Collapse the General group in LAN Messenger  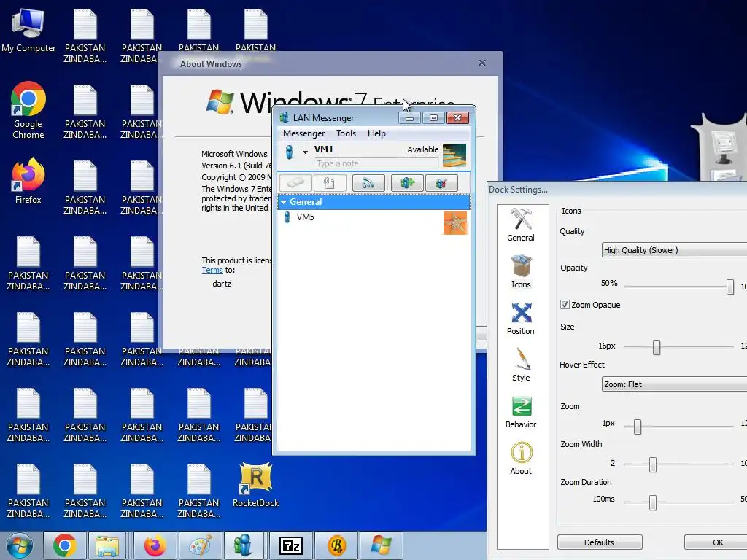(284, 202)
